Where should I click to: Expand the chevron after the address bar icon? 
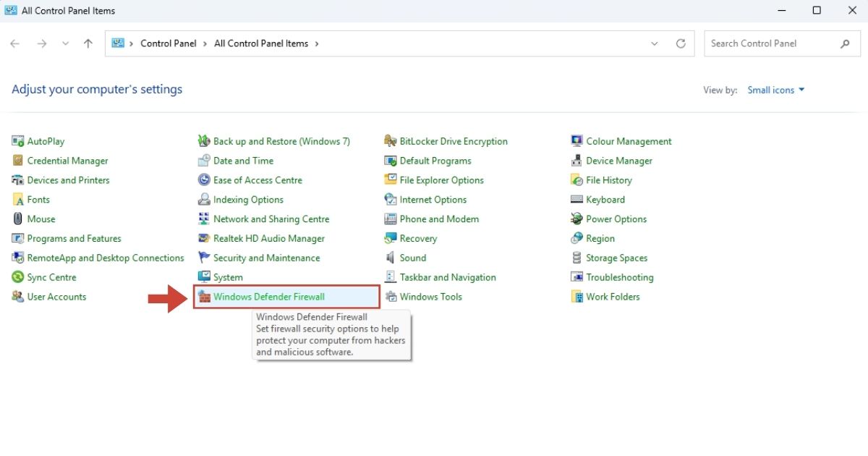coord(132,43)
